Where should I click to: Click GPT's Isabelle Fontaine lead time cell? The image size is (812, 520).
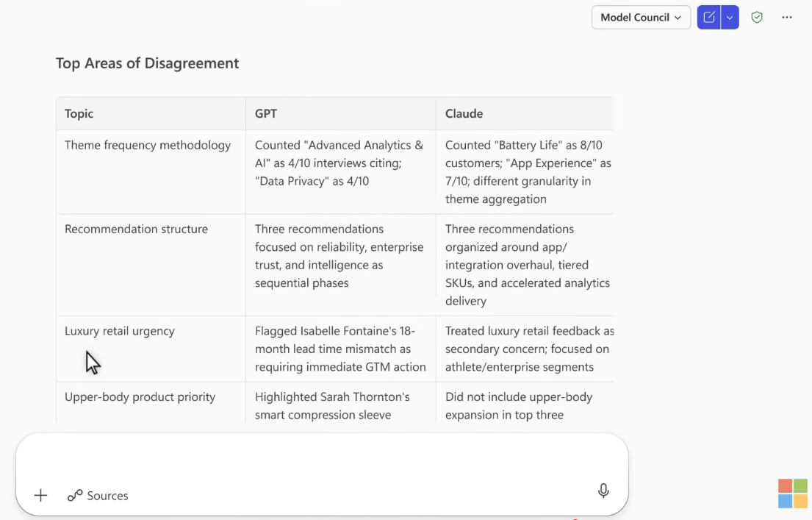coord(340,349)
